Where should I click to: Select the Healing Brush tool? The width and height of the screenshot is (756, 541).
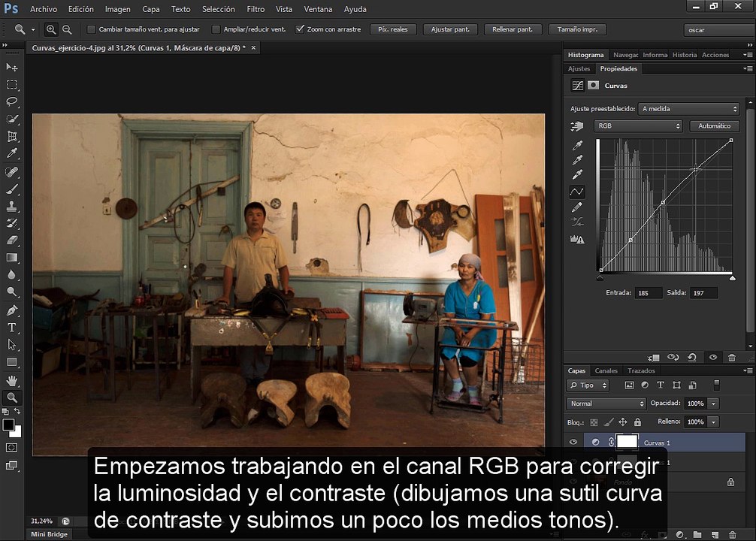[x=11, y=171]
